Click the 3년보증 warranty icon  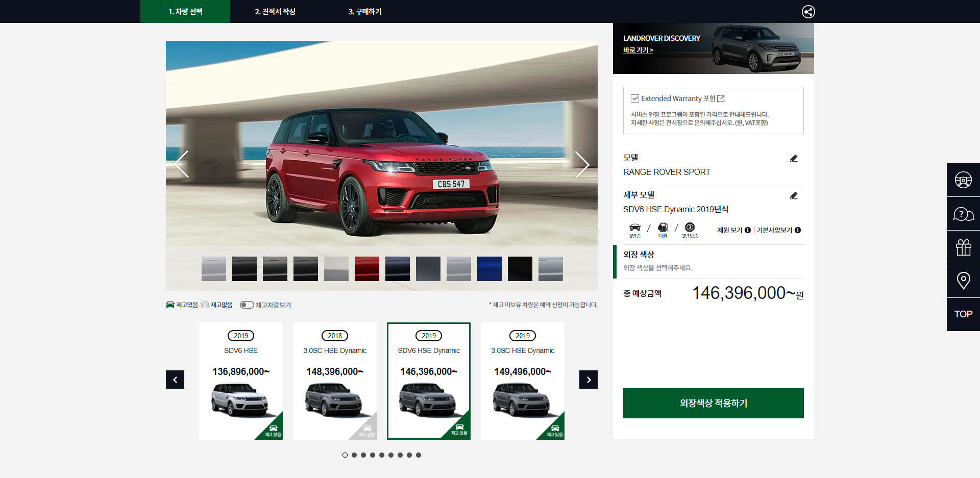point(690,230)
